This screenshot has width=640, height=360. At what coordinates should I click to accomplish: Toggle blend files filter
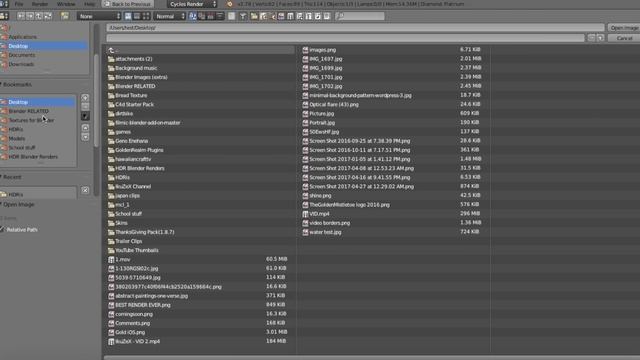[263, 16]
